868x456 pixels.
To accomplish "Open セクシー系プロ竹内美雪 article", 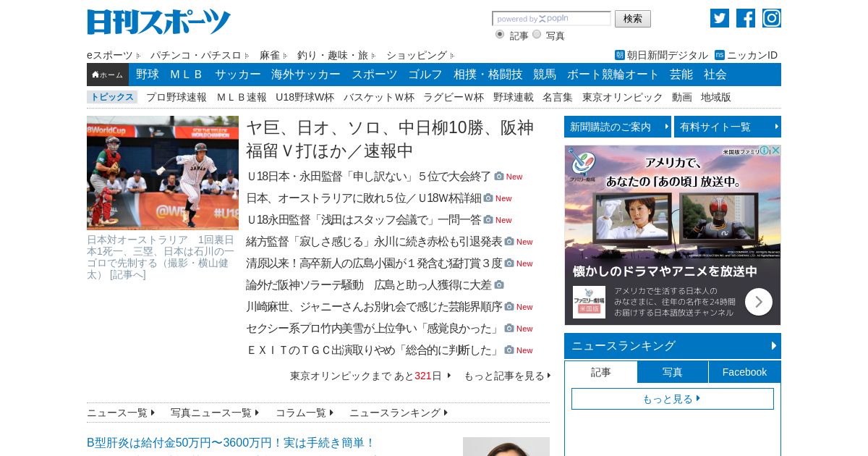I will [x=374, y=328].
